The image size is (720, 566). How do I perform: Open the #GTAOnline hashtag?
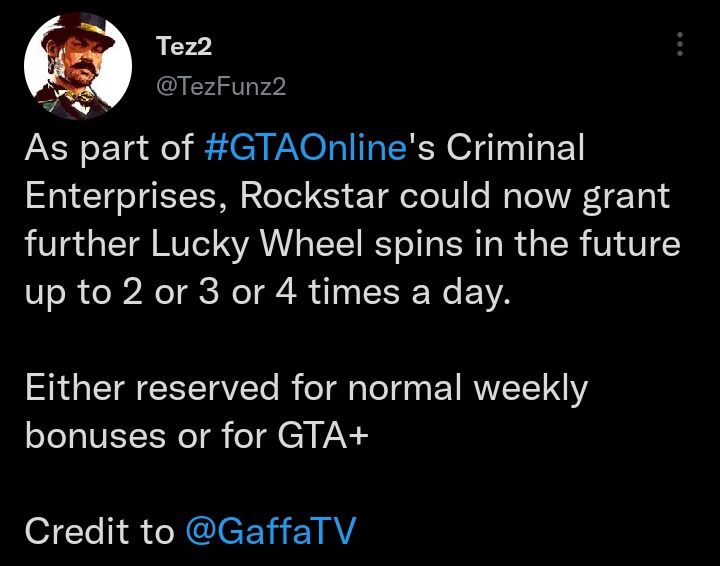point(307,148)
